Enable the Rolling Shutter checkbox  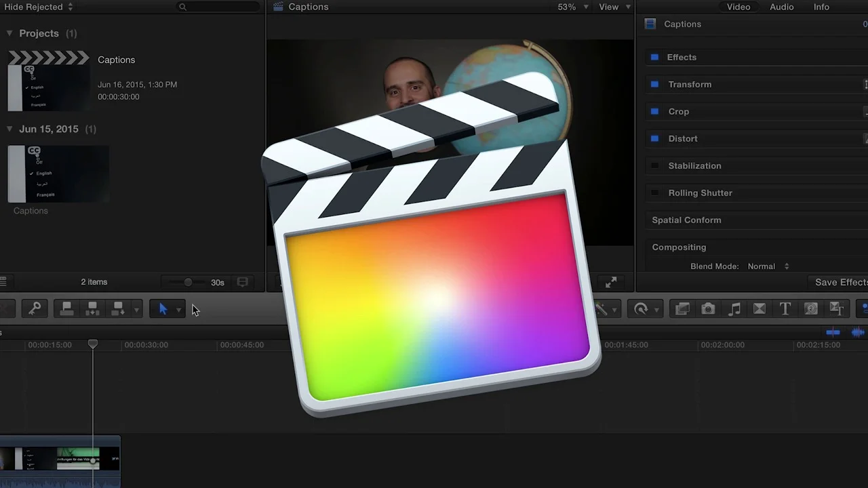point(654,192)
